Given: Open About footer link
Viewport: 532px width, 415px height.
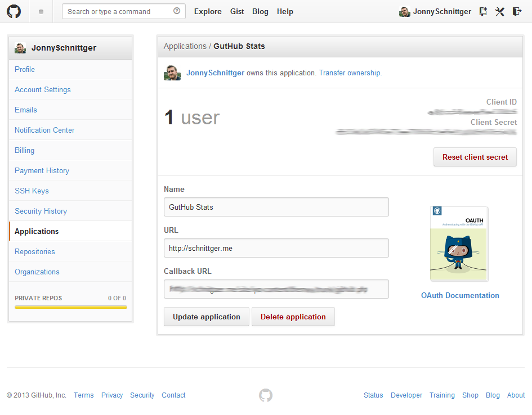Looking at the screenshot, I should pyautogui.click(x=516, y=395).
